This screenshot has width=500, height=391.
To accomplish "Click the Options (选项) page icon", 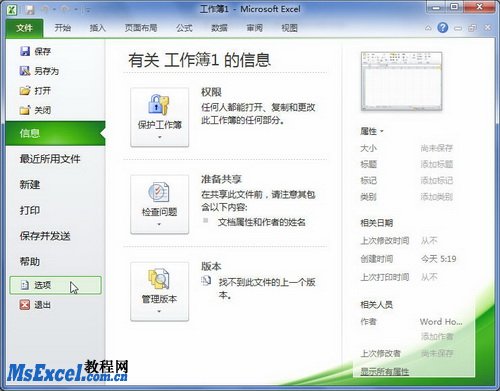I will point(25,285).
